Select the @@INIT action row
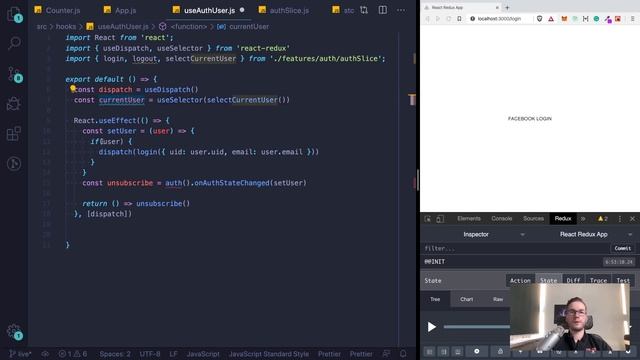 point(529,262)
